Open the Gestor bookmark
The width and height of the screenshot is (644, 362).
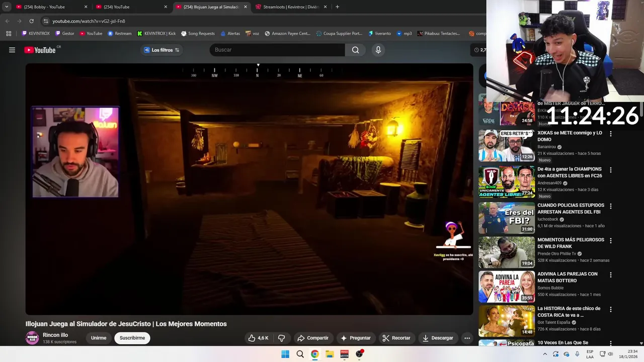pyautogui.click(x=65, y=34)
